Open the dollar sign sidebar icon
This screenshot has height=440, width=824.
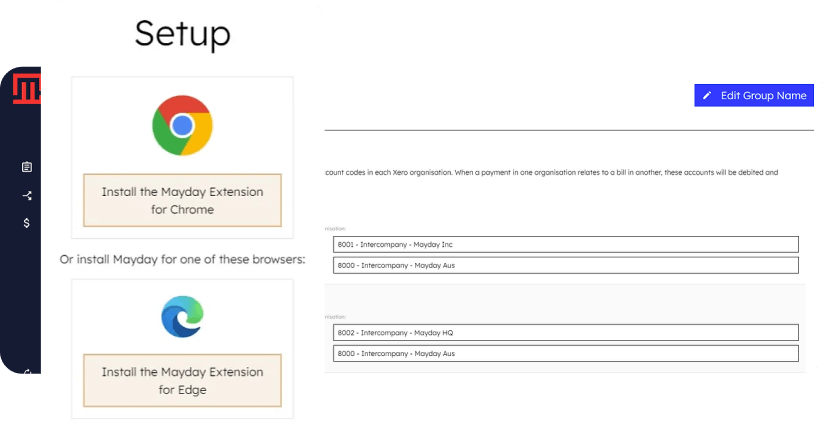click(x=27, y=223)
